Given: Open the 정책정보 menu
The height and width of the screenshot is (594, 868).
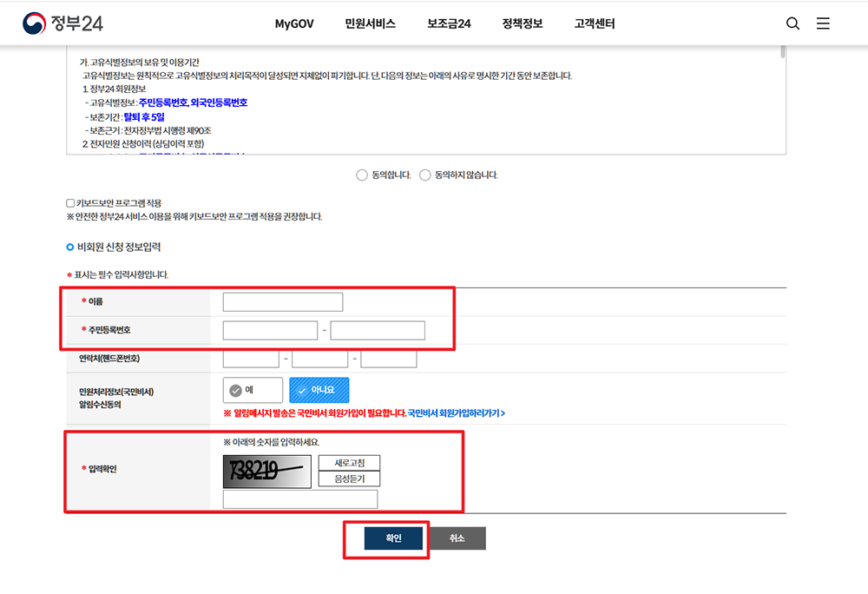Looking at the screenshot, I should 522,24.
